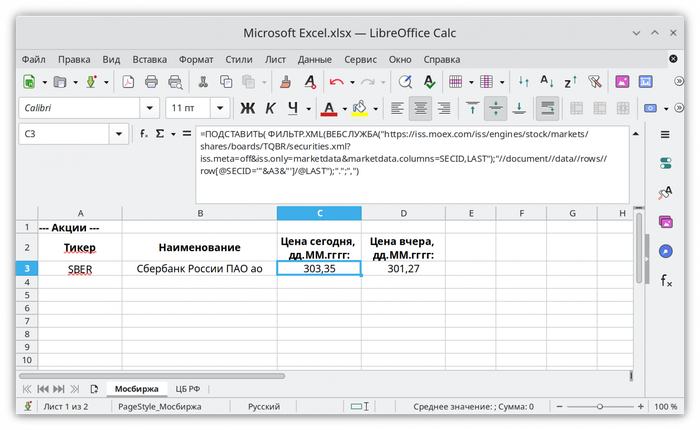Center cell text horizontally
Screen dimensions: 700x430
click(x=420, y=108)
